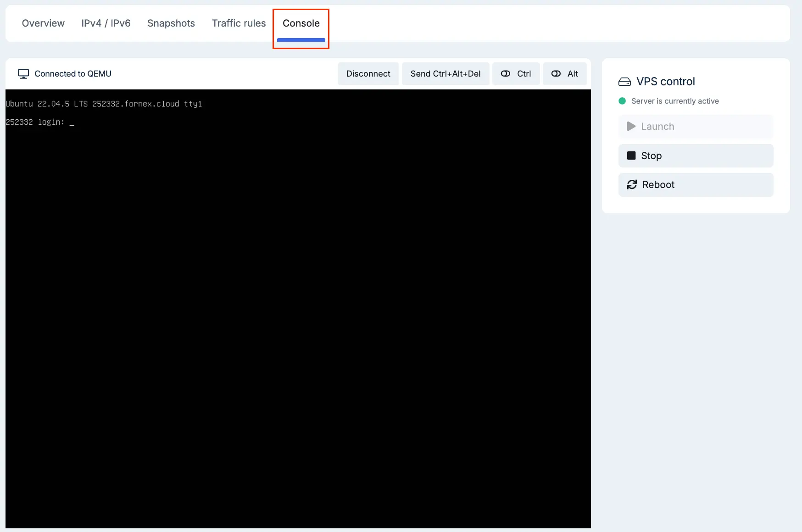Click the VPS control drive icon
The height and width of the screenshot is (532, 802).
coord(624,82)
